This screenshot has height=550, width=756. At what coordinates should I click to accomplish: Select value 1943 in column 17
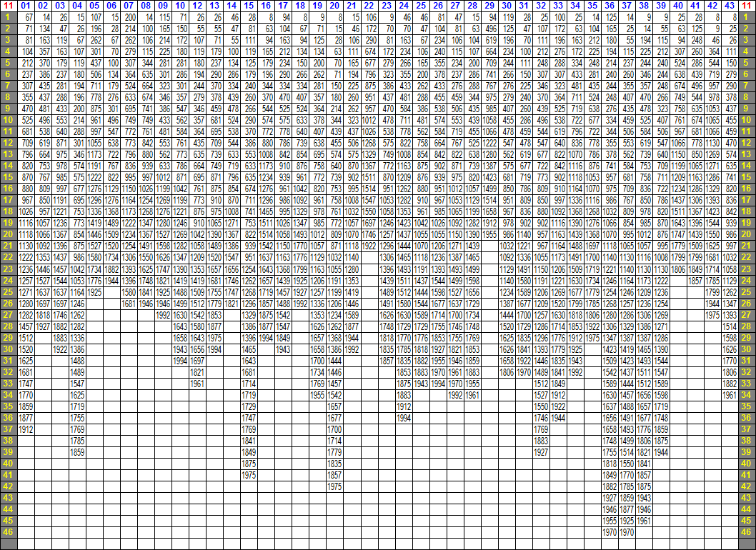pyautogui.click(x=283, y=349)
